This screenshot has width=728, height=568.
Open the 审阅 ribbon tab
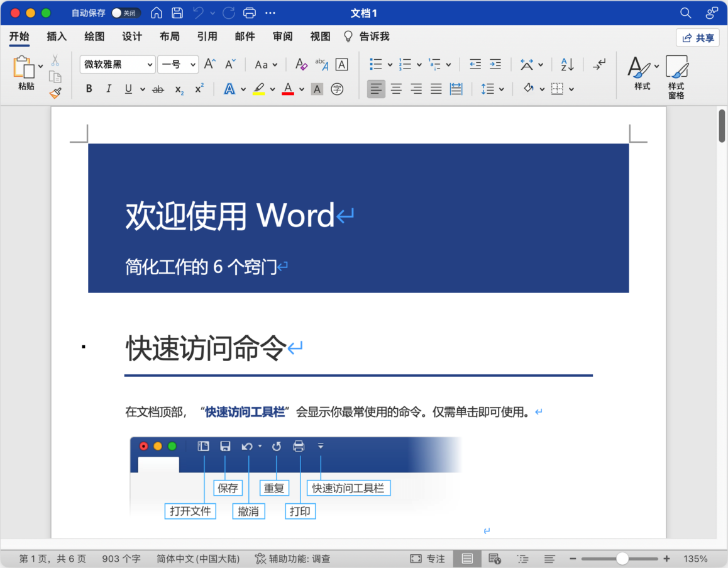click(x=282, y=36)
